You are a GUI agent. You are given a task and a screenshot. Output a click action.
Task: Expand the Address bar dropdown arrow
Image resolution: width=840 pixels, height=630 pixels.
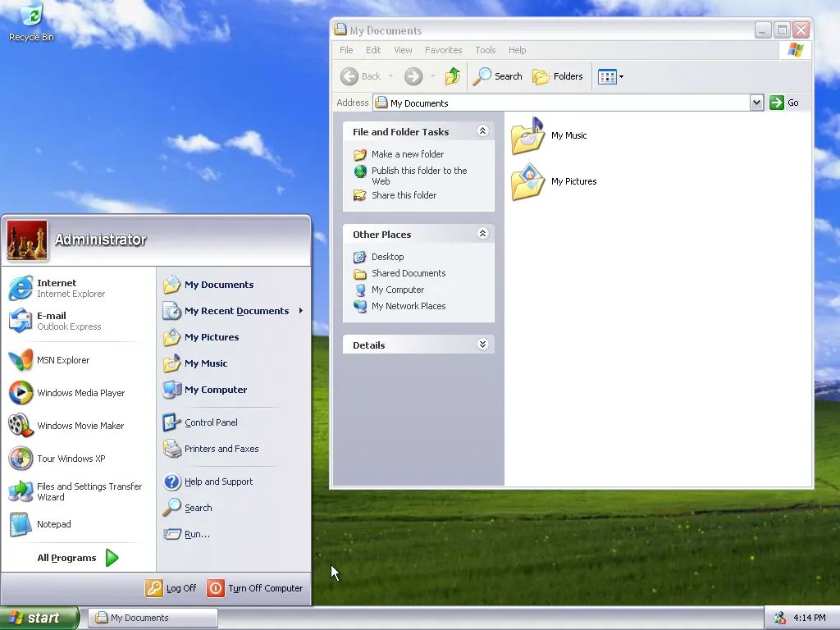tap(756, 103)
